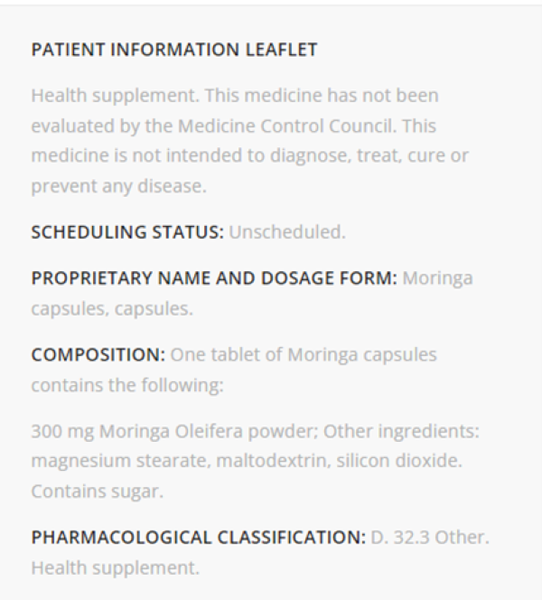Click the 'capsules, capsules.' text
The height and width of the screenshot is (600, 542).
point(112,309)
